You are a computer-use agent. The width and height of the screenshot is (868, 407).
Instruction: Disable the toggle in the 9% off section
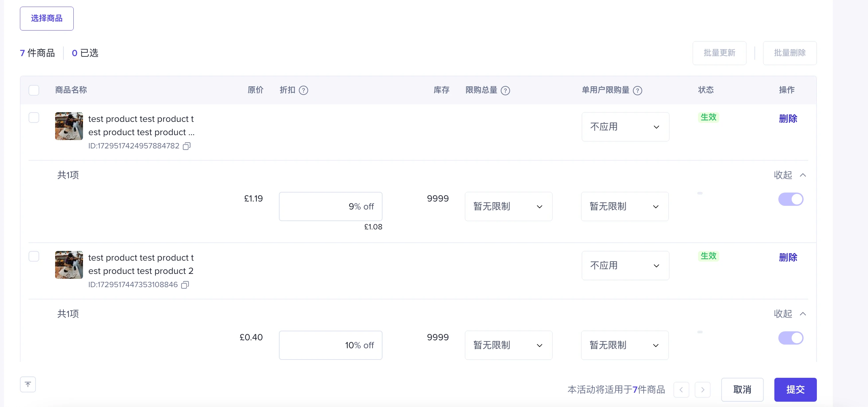791,199
